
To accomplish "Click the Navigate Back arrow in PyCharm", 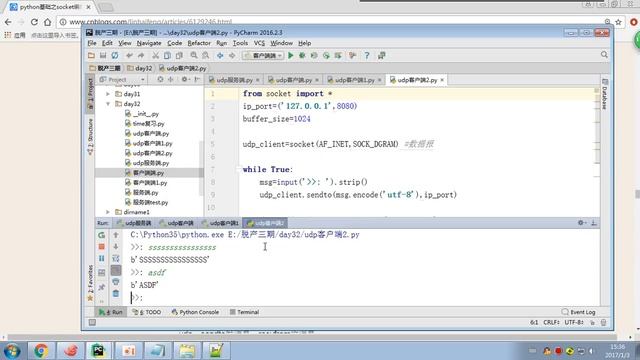I will coord(220,56).
